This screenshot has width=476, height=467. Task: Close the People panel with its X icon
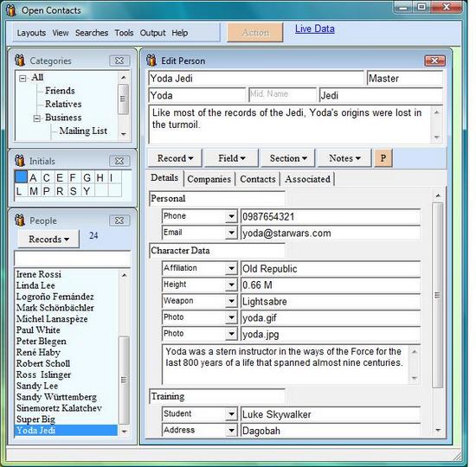coord(119,221)
